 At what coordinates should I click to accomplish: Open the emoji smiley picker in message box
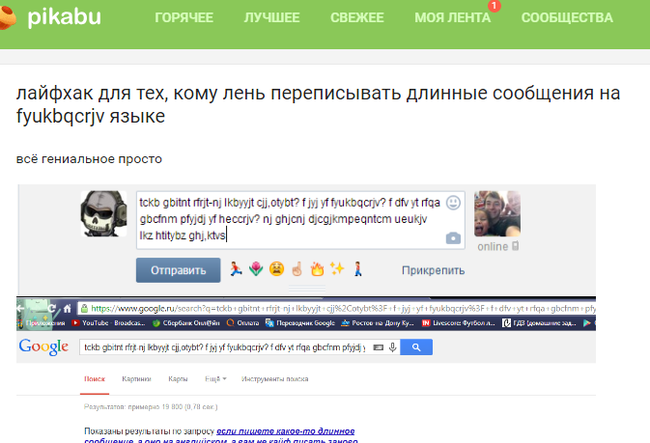[x=453, y=202]
